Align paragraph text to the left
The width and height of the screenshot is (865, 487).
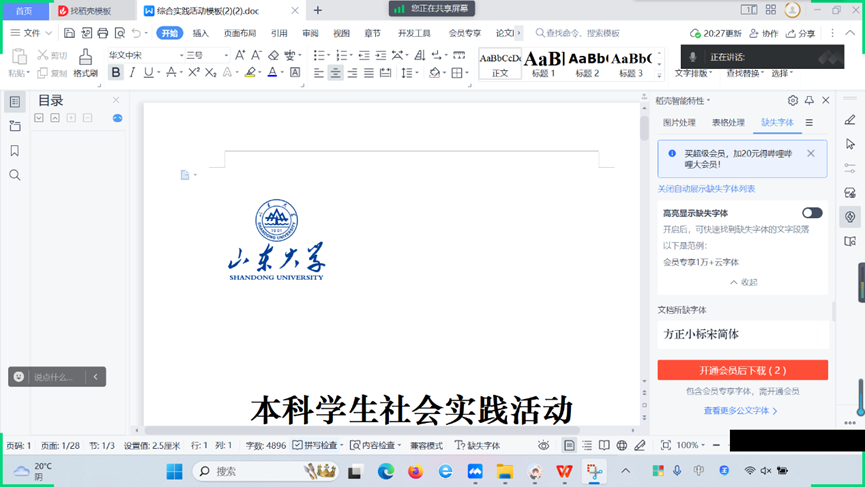pos(319,72)
